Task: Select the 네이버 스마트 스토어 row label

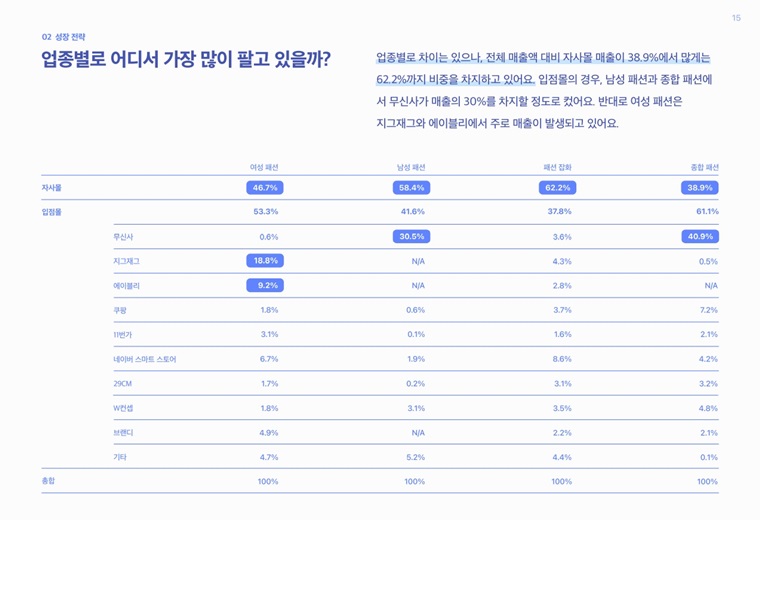Action: tap(145, 359)
